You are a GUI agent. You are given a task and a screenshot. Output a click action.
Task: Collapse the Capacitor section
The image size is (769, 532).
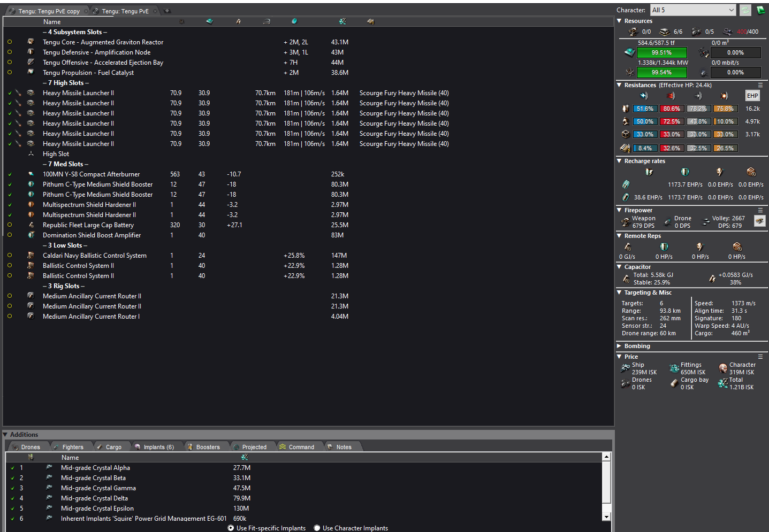[619, 267]
